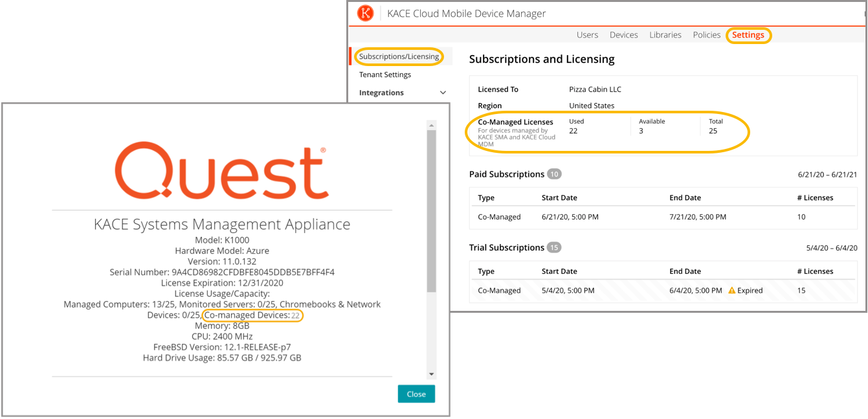Open the Users section
The image size is (868, 419).
(587, 35)
